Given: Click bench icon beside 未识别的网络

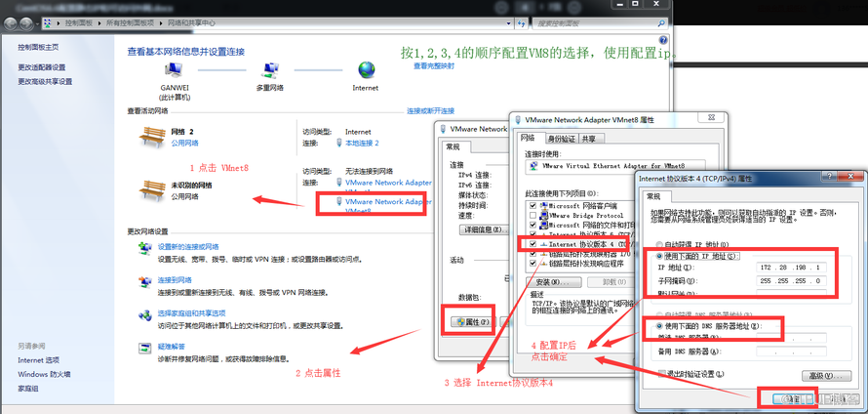Looking at the screenshot, I should tap(152, 190).
